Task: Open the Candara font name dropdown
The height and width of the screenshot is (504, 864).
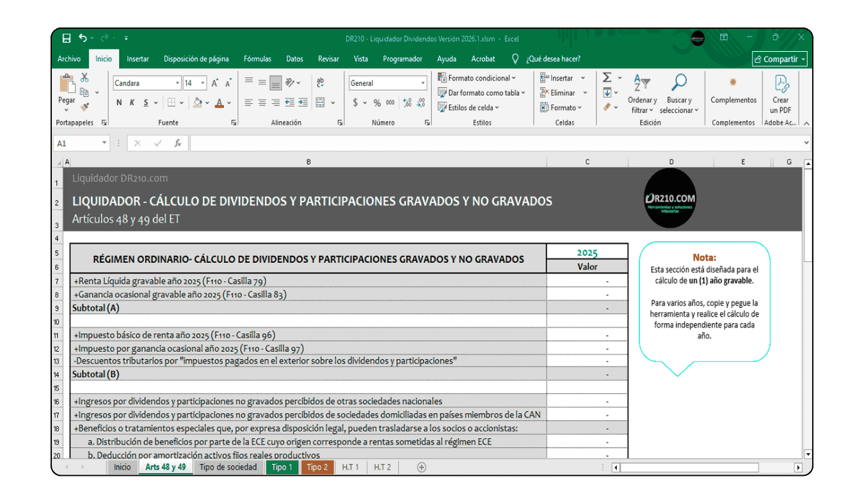Action: tap(177, 83)
